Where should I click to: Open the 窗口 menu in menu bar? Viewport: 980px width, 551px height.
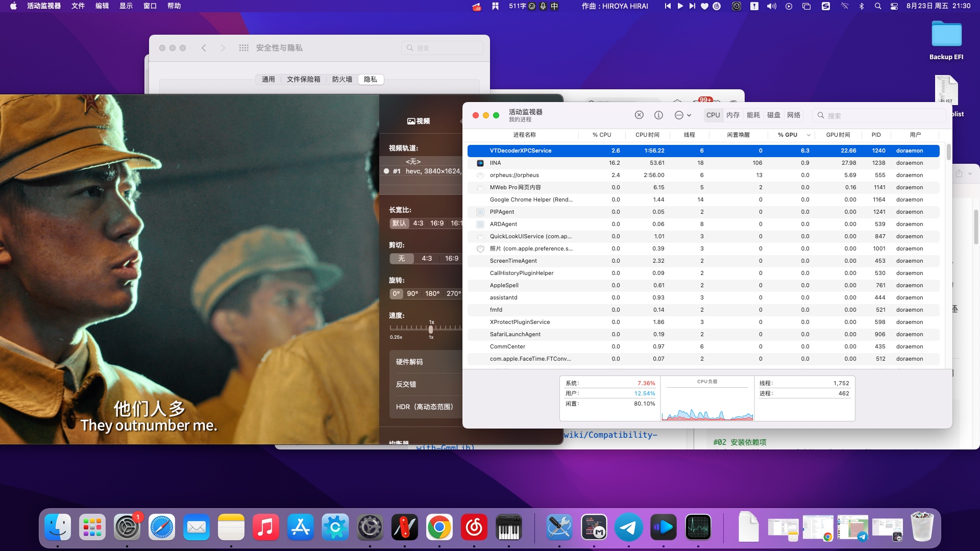[x=150, y=6]
